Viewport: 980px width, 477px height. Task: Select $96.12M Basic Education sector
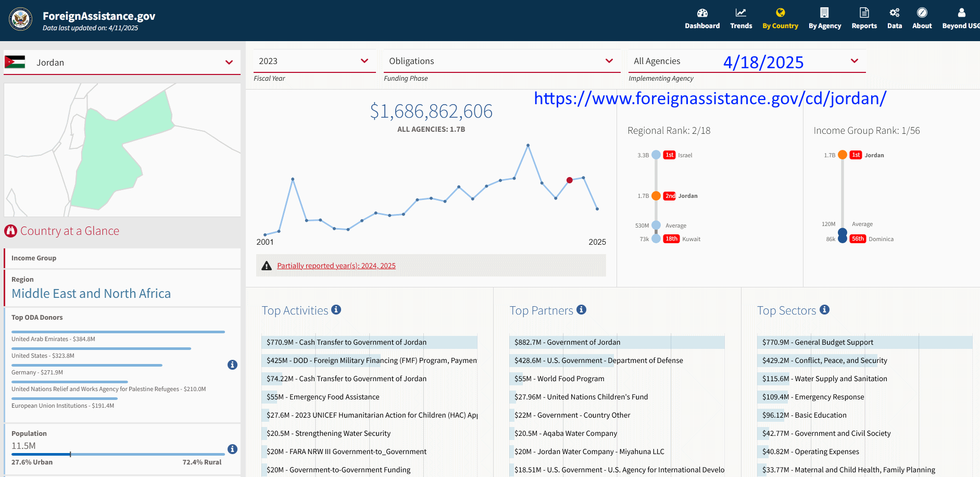click(864, 415)
